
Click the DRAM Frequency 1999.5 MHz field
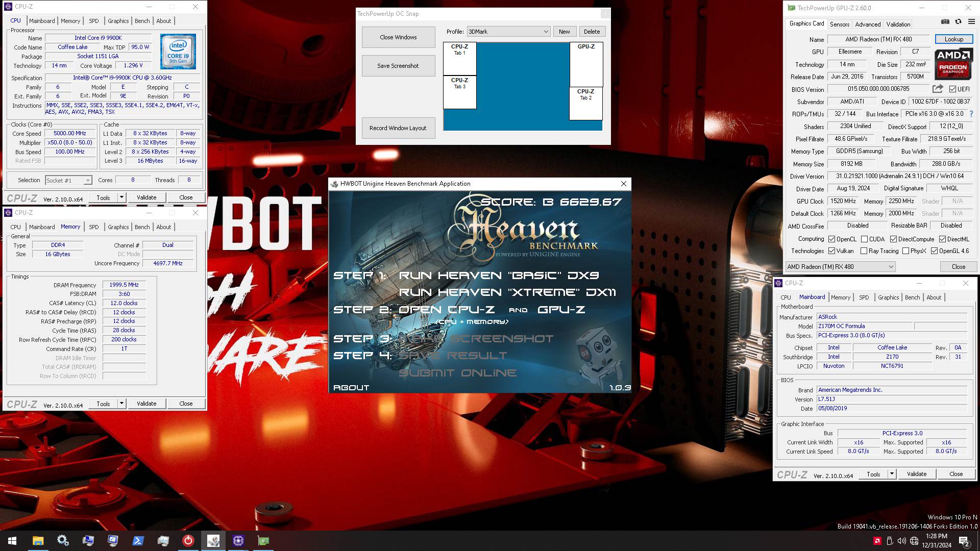click(x=124, y=285)
